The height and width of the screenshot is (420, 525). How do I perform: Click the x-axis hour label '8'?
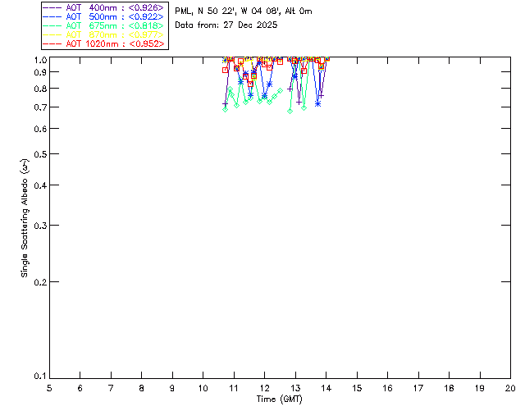point(142,388)
